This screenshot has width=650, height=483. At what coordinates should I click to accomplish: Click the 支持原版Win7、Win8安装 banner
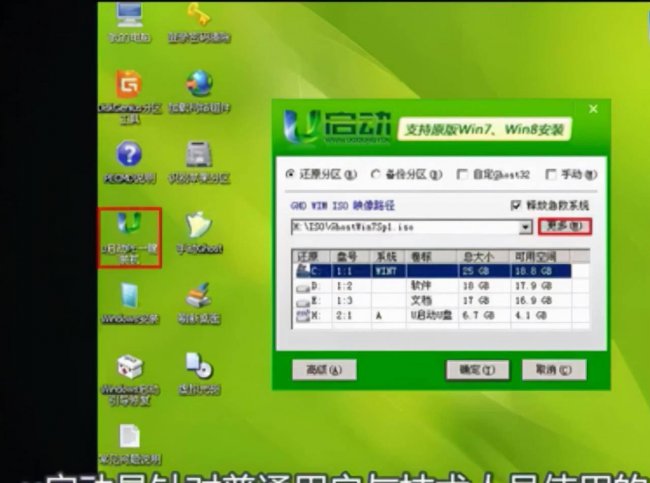coord(484,130)
